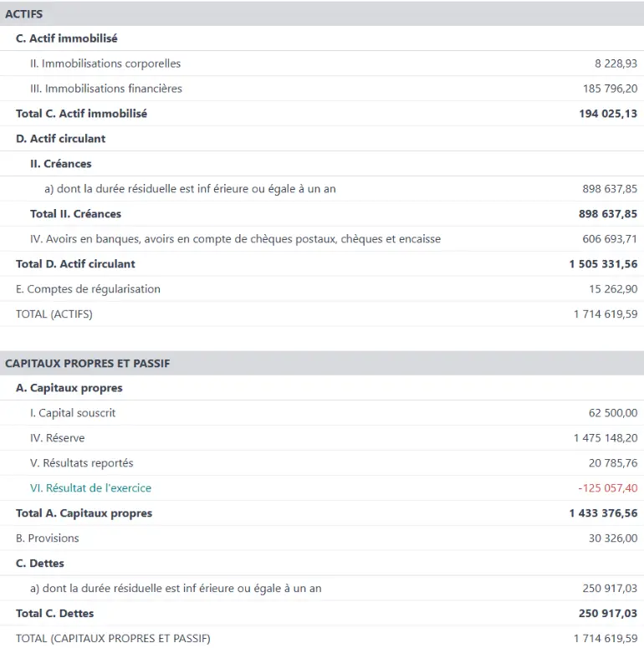This screenshot has width=644, height=648.
Task: Click the 185 796,20 financial assets amount
Action: pos(610,89)
